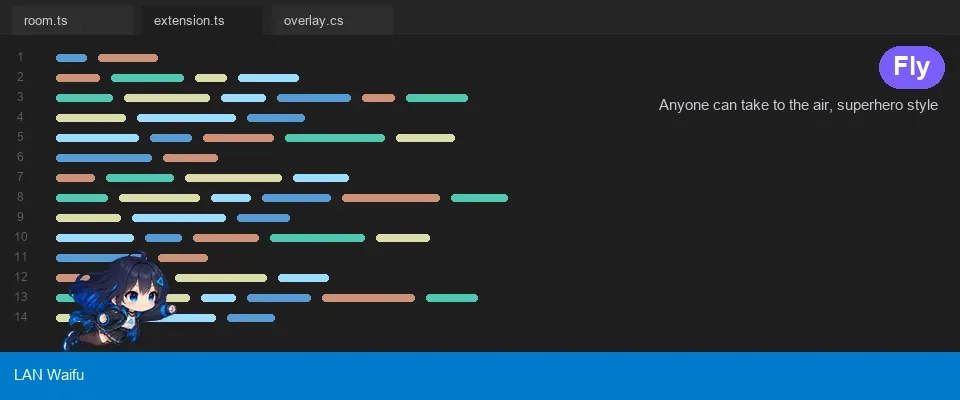Click the caption about taking to the air
The width and height of the screenshot is (960, 400).
[798, 105]
